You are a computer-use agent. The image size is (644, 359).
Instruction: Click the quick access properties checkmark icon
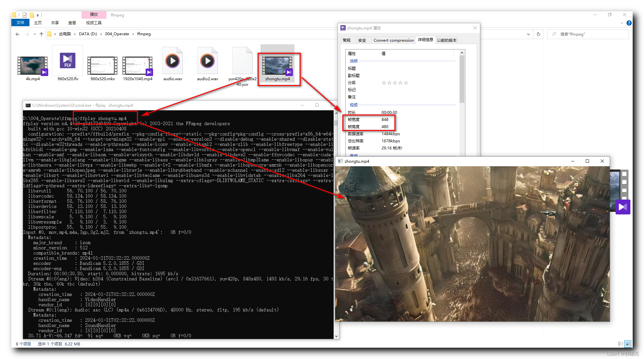tap(25, 15)
